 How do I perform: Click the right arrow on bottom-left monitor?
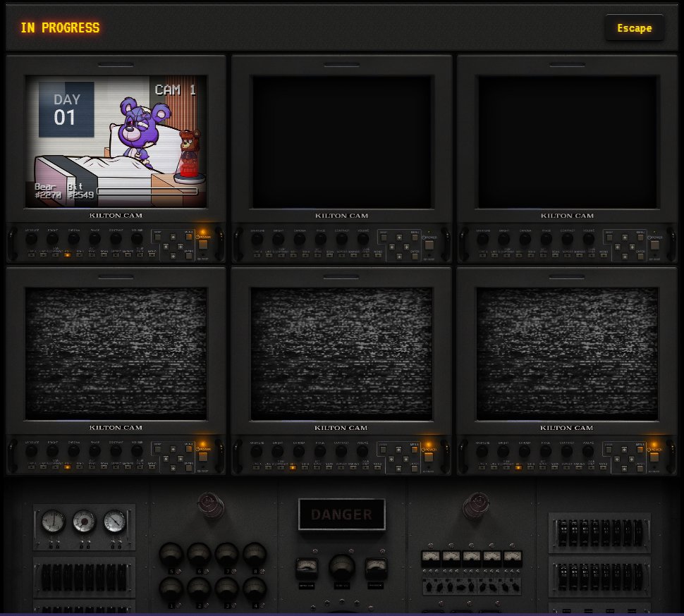[x=181, y=459]
